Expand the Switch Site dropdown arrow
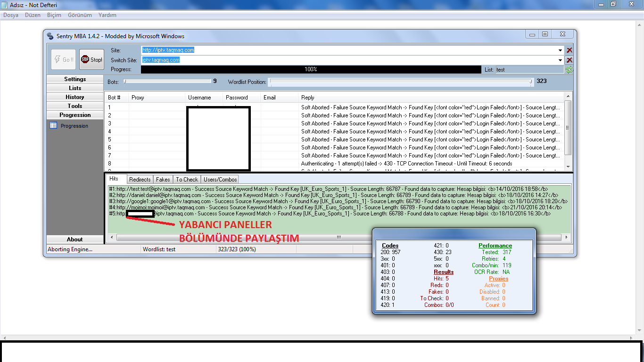 point(560,60)
